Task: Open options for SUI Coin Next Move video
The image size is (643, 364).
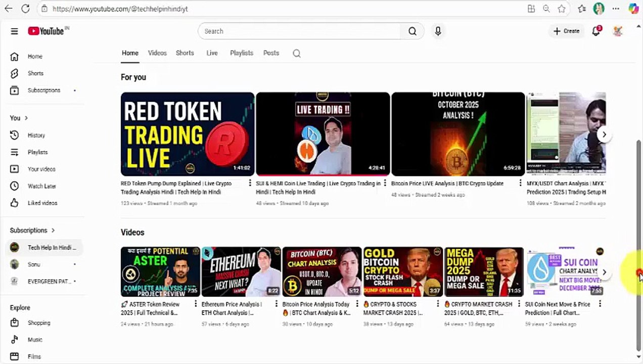Action: [600, 304]
